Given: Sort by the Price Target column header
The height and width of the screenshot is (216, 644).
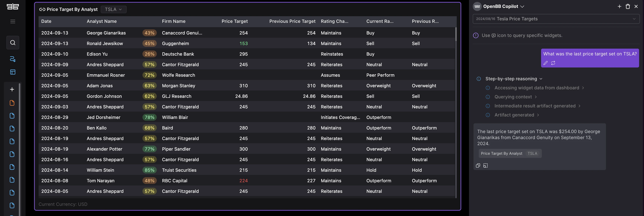Looking at the screenshot, I should 234,21.
